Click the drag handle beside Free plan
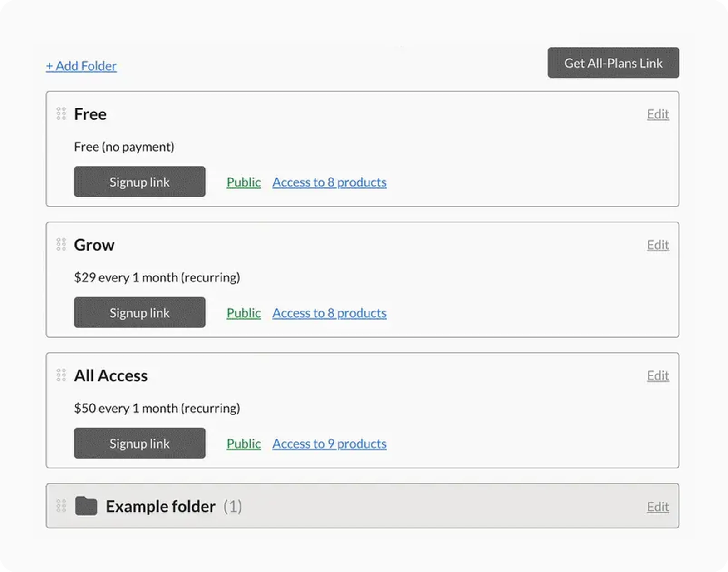The height and width of the screenshot is (572, 728). (x=61, y=113)
